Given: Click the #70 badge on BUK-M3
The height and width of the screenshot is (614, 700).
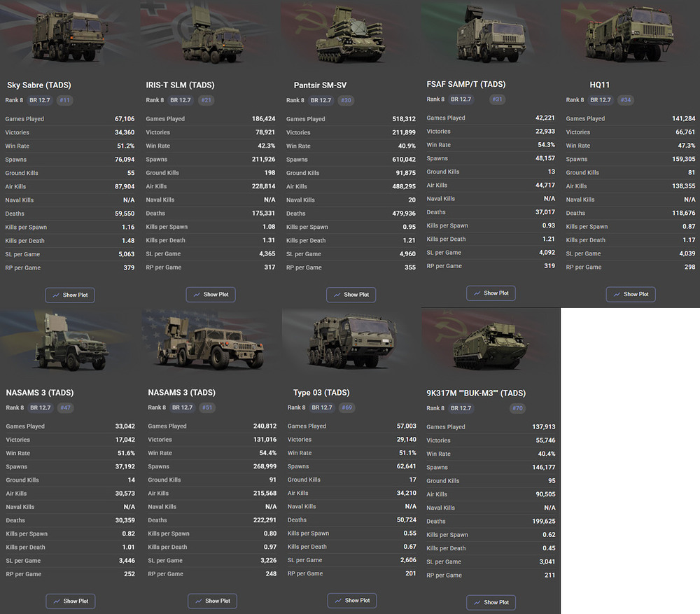Looking at the screenshot, I should click(517, 408).
